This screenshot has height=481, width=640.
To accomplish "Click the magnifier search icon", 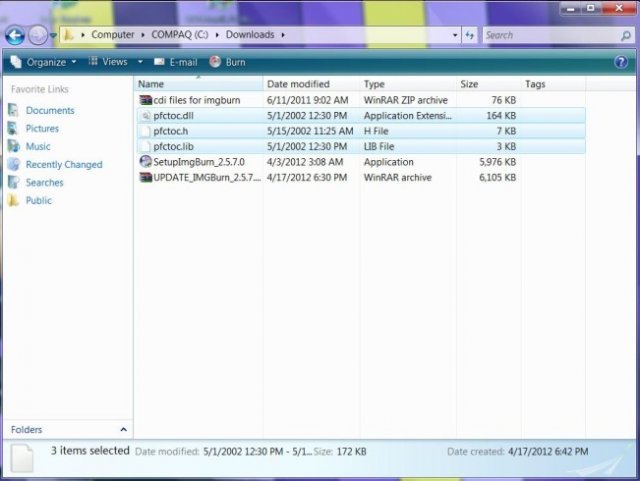I will click(x=626, y=36).
